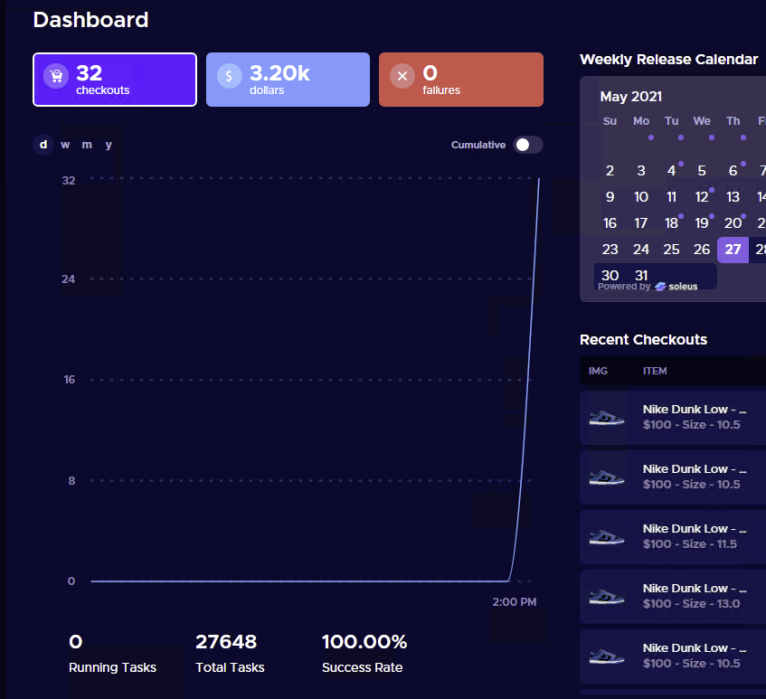Click the Recent Checkouts heading
The height and width of the screenshot is (699, 766).
643,340
